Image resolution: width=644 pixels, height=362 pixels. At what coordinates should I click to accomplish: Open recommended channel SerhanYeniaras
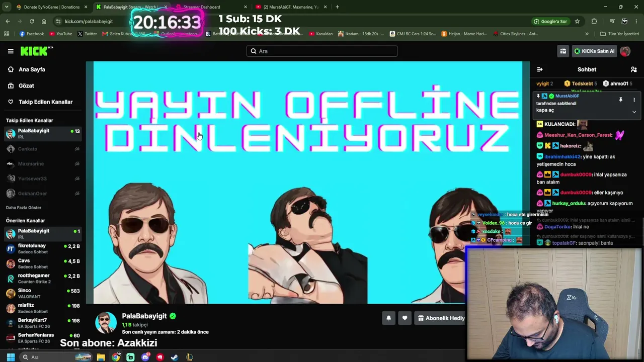click(x=43, y=337)
